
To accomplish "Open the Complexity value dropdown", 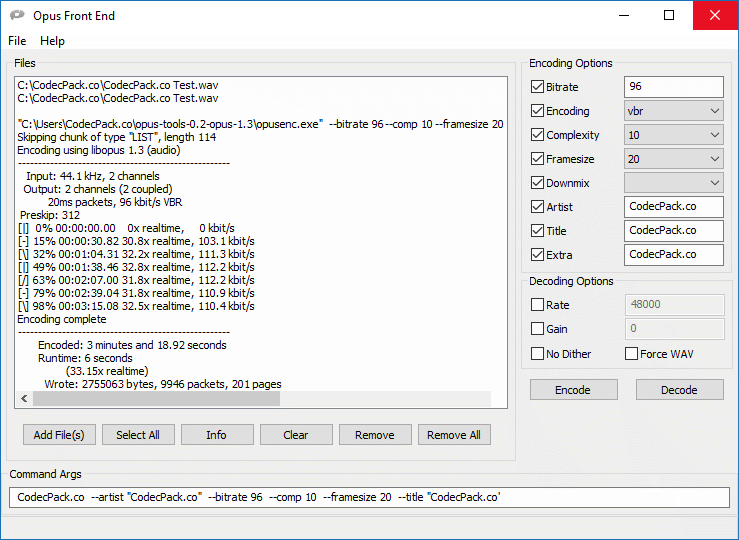I will [x=673, y=135].
